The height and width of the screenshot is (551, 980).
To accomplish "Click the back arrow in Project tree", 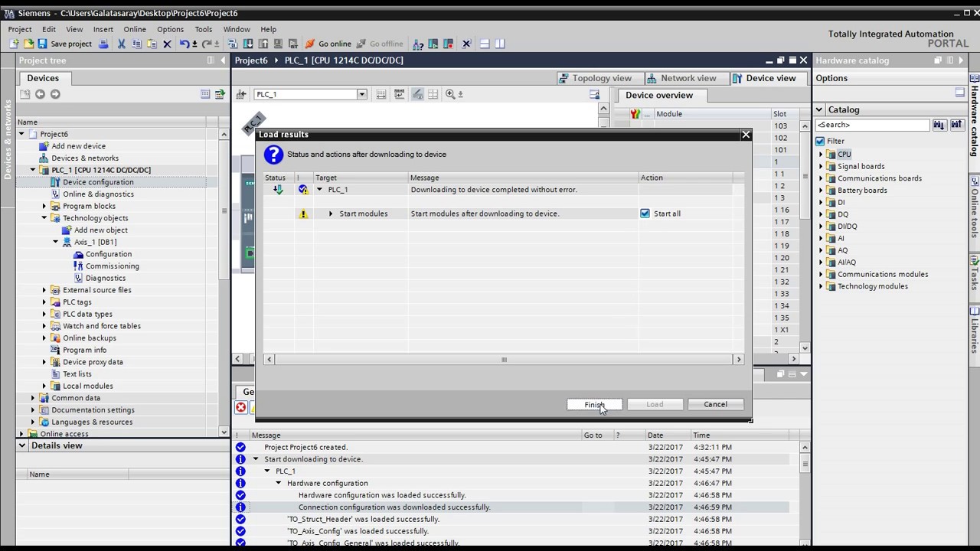I will coord(40,94).
